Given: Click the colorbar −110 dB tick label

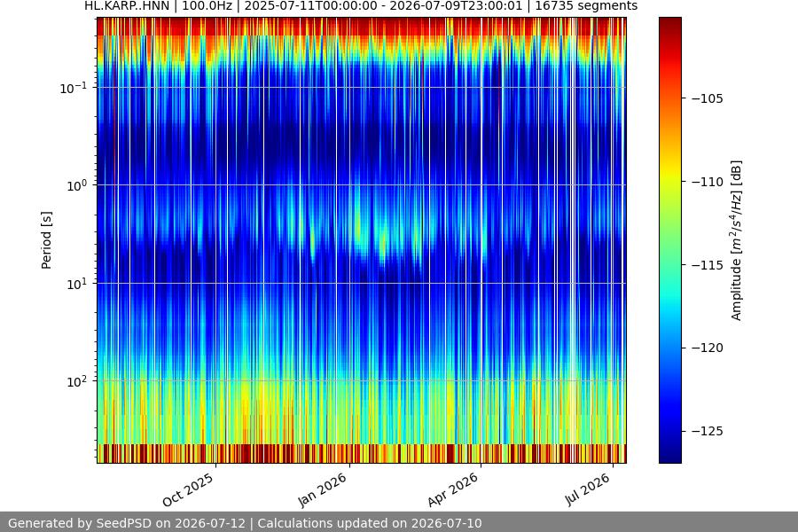Looking at the screenshot, I should tap(708, 182).
